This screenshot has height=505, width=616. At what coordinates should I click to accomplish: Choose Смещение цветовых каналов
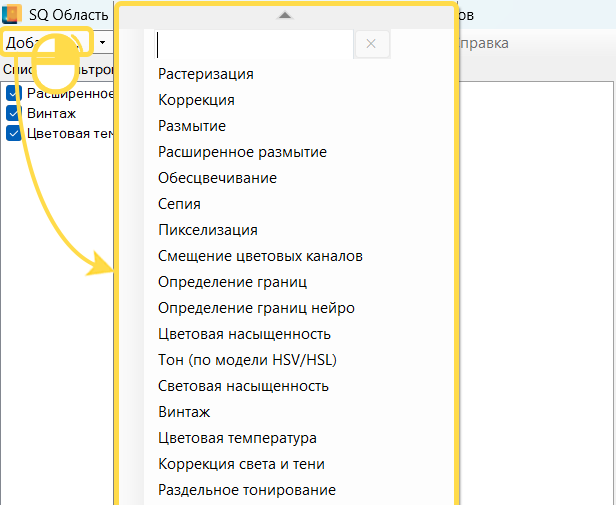pos(260,256)
